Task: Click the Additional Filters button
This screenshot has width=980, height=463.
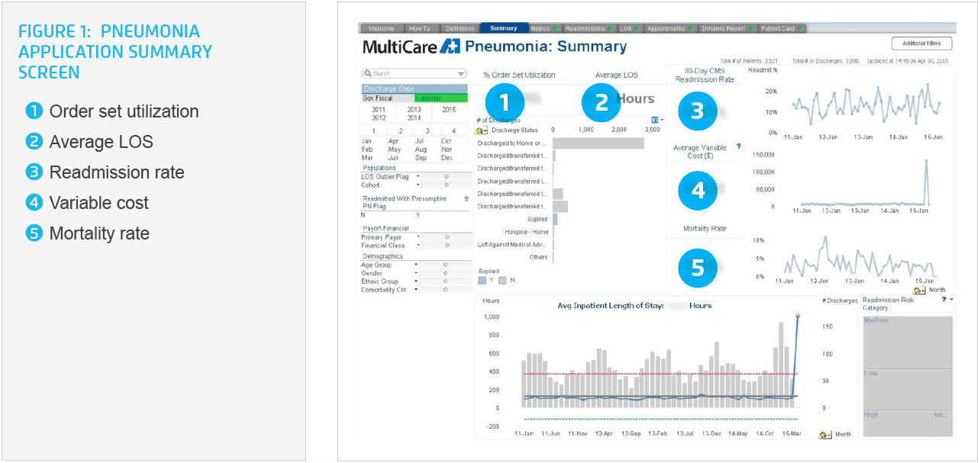Action: click(921, 43)
